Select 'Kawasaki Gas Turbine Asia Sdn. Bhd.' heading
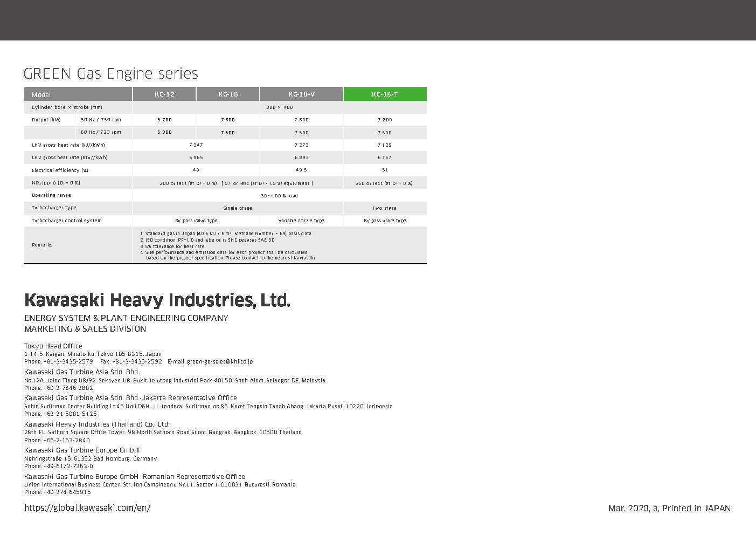 82,372
